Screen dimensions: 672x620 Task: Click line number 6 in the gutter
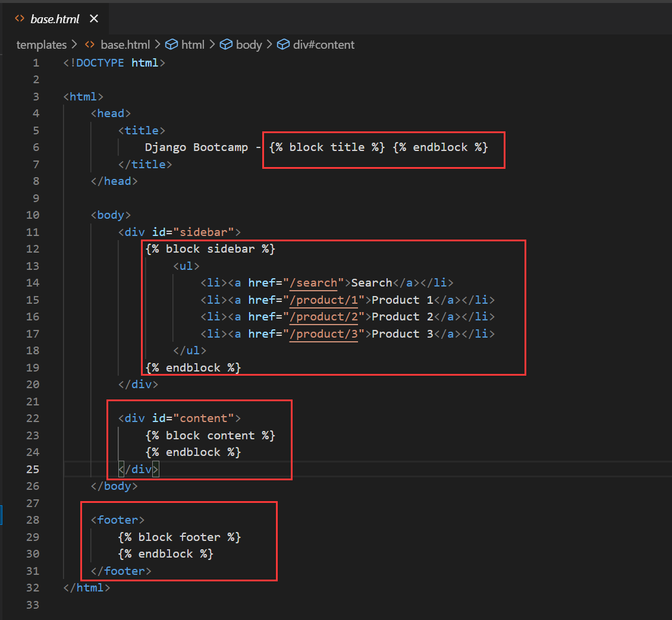pos(36,147)
